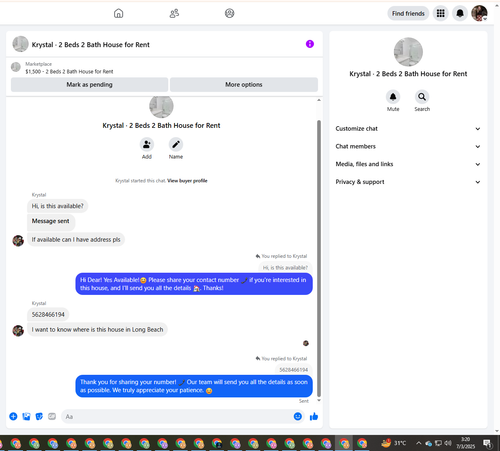Click the 'Hi, is this available?' message
The image size is (500, 451).
pos(57,206)
